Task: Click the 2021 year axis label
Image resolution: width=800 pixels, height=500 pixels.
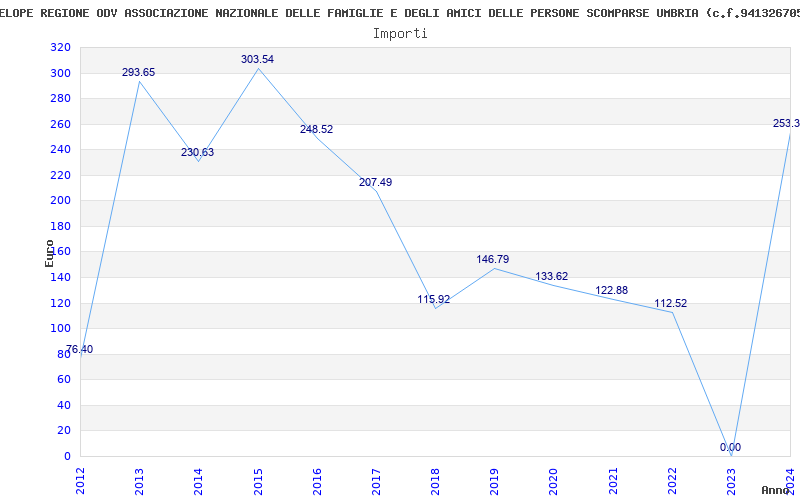Action: click(x=613, y=481)
